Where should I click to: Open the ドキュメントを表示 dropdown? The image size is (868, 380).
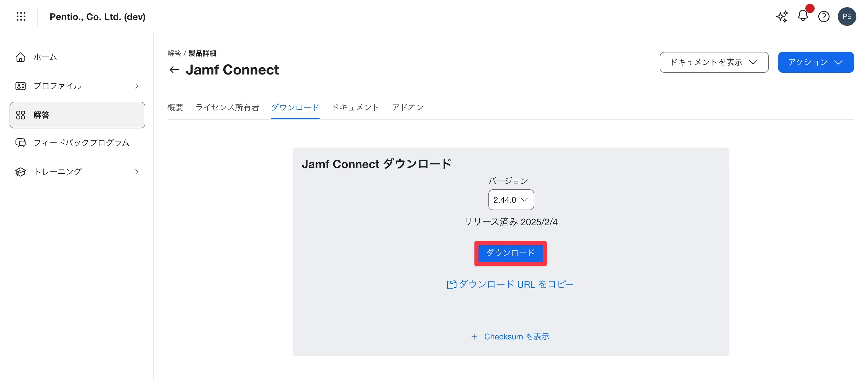(714, 62)
